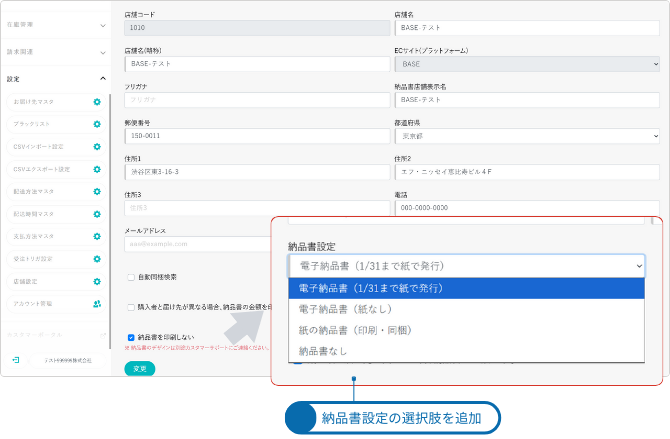Click the 店舗コード field showing 1010

[x=257, y=28]
